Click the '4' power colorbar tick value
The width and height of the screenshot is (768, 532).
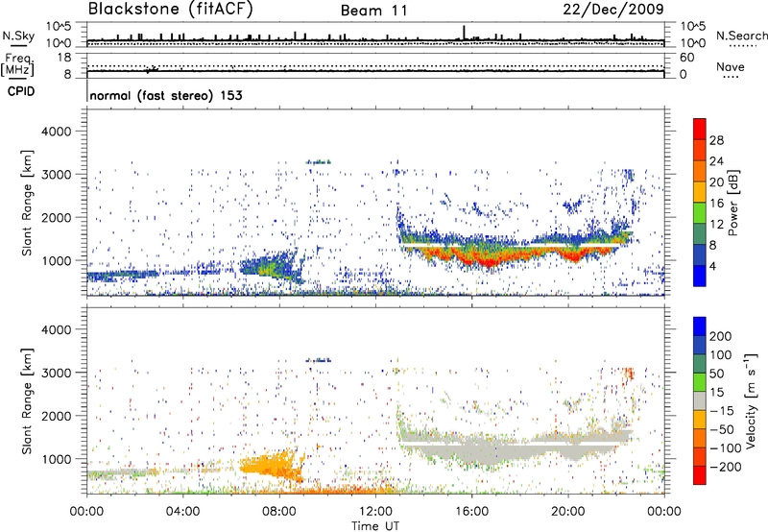point(712,266)
